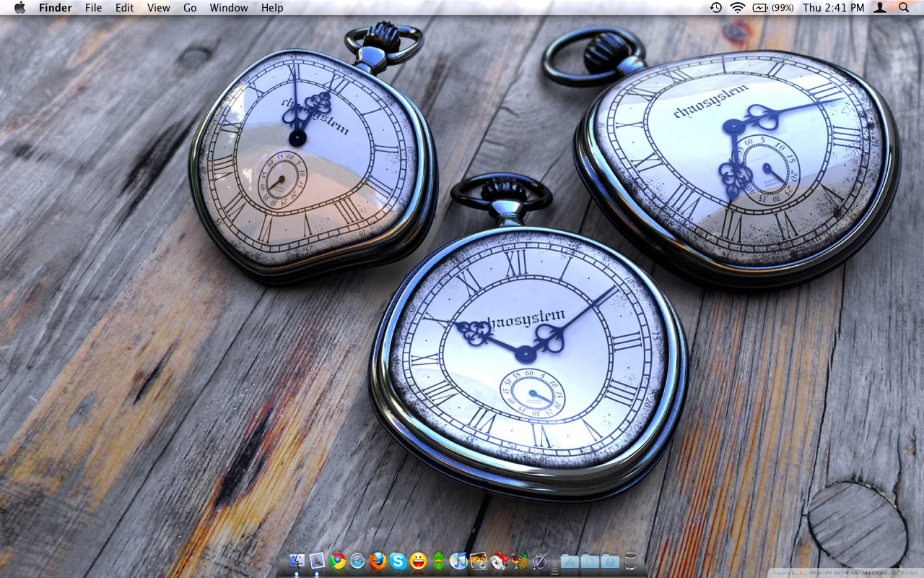
Task: Launch iTunes from the Dock
Action: (458, 561)
